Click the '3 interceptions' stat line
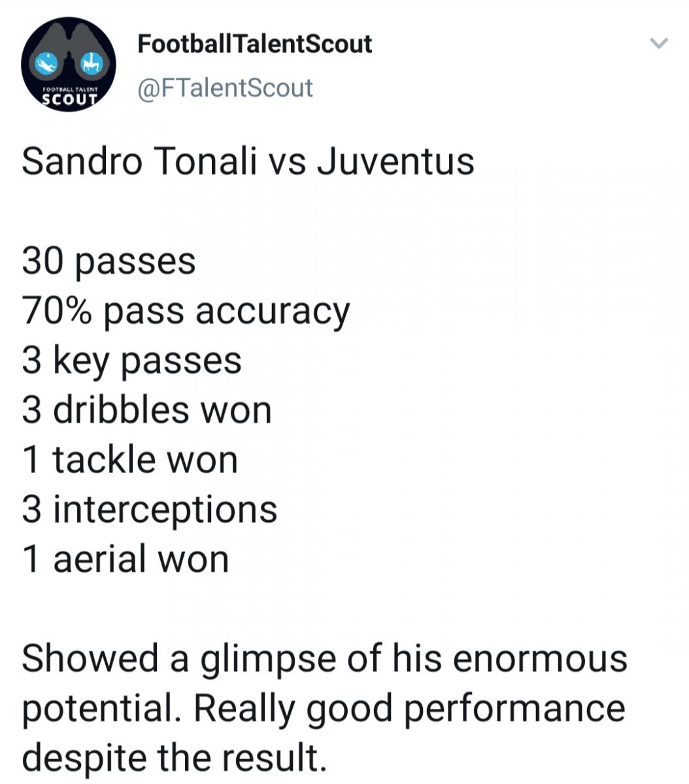The height and width of the screenshot is (784, 689). [x=150, y=510]
